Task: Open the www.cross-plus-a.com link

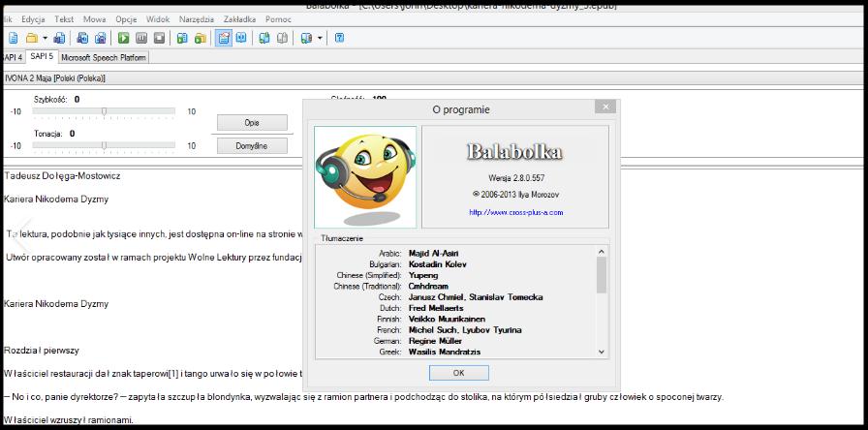Action: click(516, 212)
